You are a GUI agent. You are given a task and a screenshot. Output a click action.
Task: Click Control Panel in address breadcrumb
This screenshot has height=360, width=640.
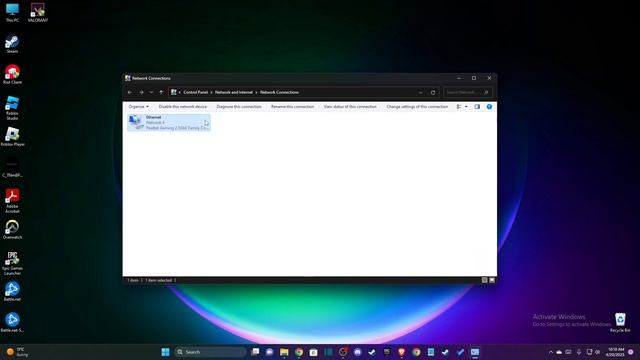[x=196, y=92]
